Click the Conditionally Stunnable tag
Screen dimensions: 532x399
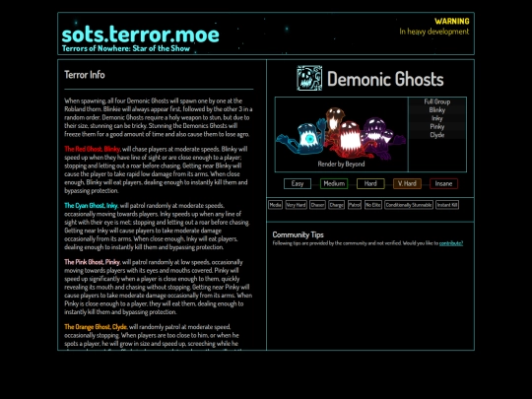(x=409, y=205)
